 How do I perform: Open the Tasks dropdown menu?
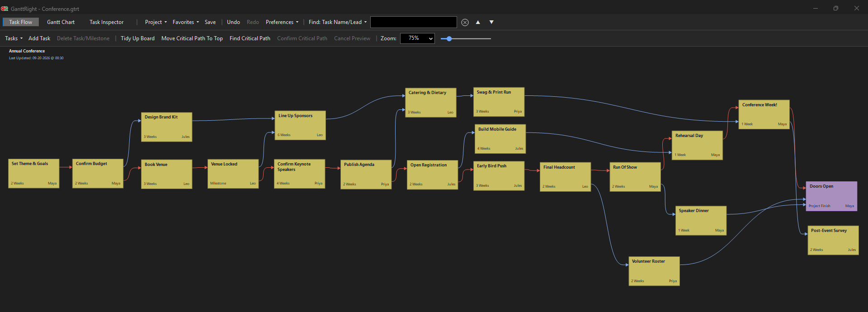coord(14,38)
